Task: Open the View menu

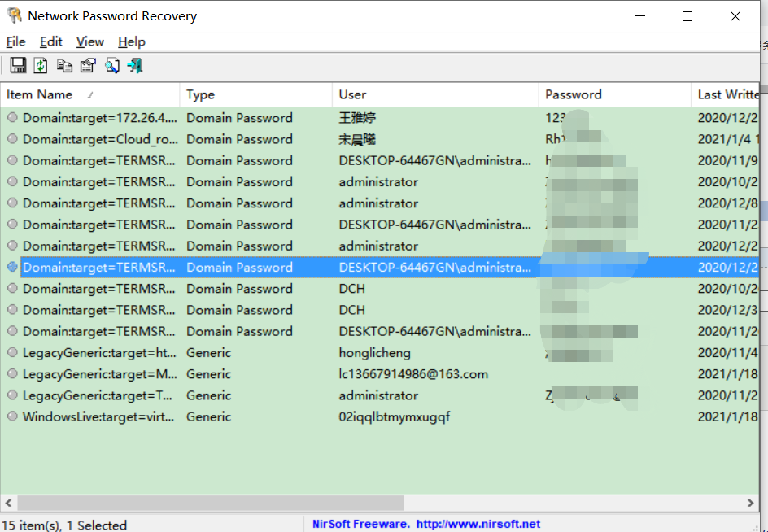Action: click(89, 41)
